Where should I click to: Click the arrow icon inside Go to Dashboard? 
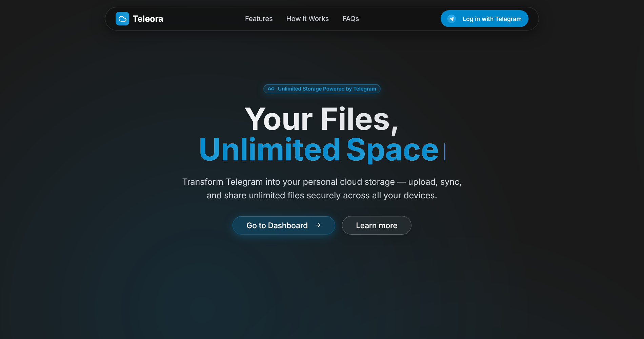318,225
